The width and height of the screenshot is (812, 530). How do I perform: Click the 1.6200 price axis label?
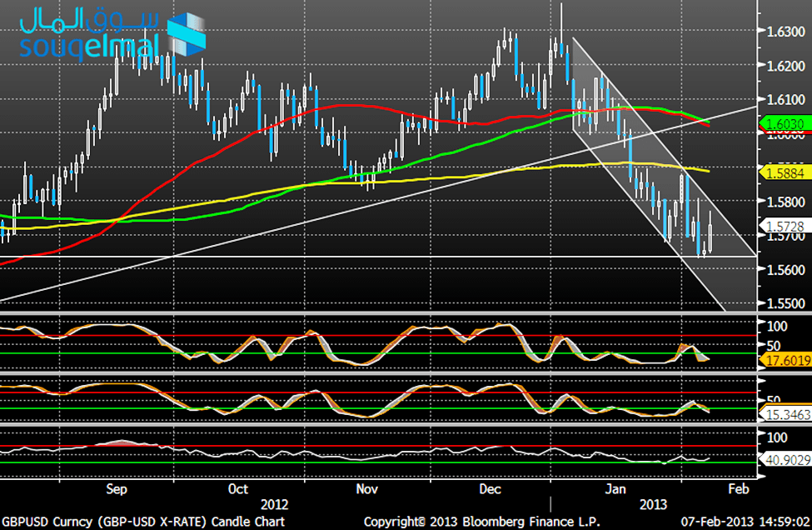click(785, 67)
